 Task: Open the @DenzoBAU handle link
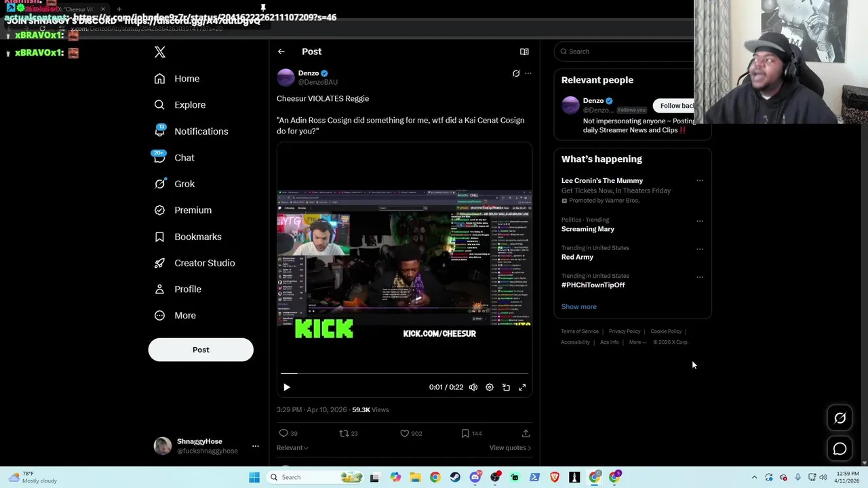(318, 82)
